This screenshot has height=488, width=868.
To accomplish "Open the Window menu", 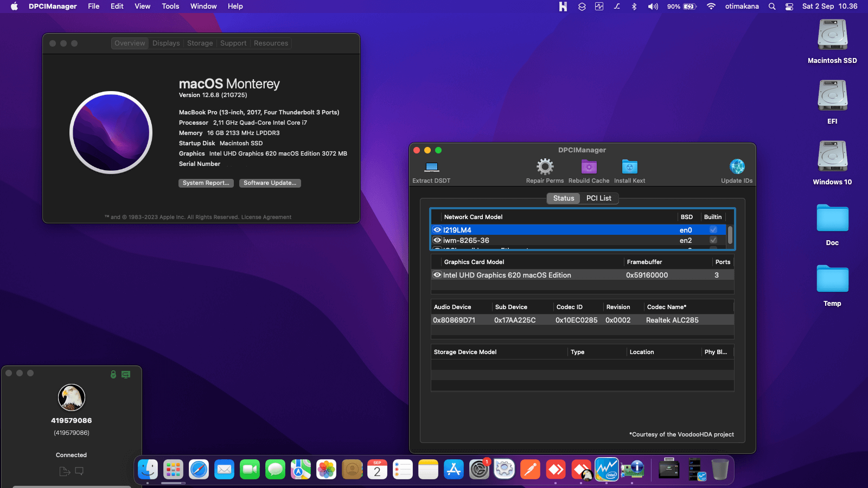I will point(203,7).
